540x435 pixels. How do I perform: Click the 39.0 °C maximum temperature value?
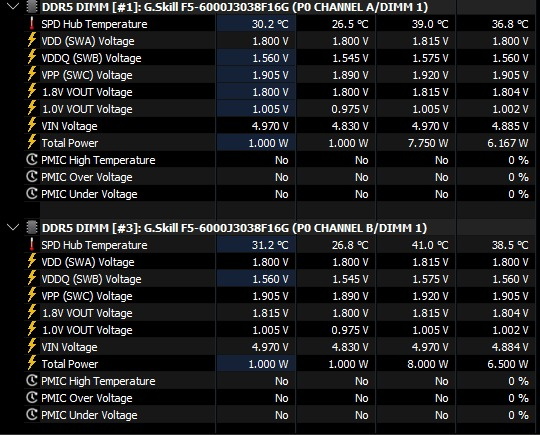point(430,24)
